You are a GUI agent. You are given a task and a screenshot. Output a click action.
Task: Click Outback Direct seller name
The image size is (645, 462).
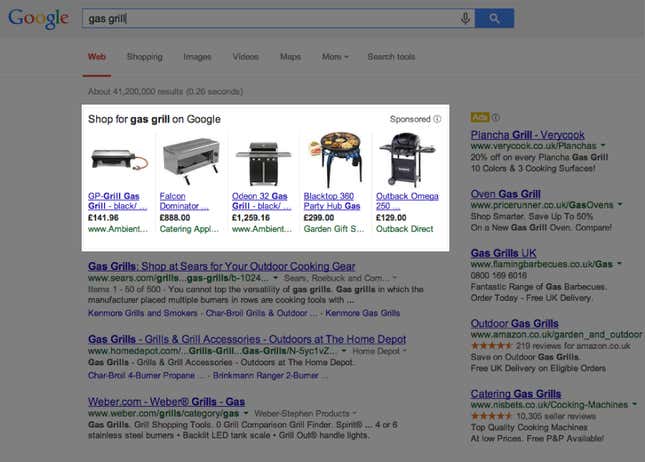tap(404, 229)
